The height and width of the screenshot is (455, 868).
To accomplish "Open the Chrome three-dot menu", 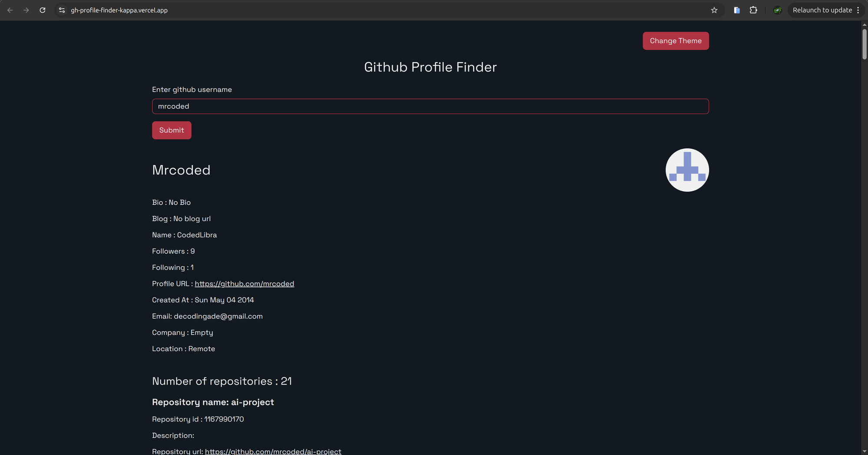I will coord(858,10).
